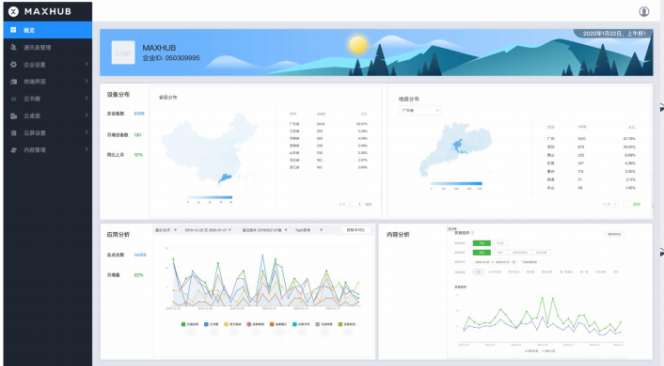Click the button at top-right of 内容分析 panel
This screenshot has width=664, height=366.
coord(614,234)
